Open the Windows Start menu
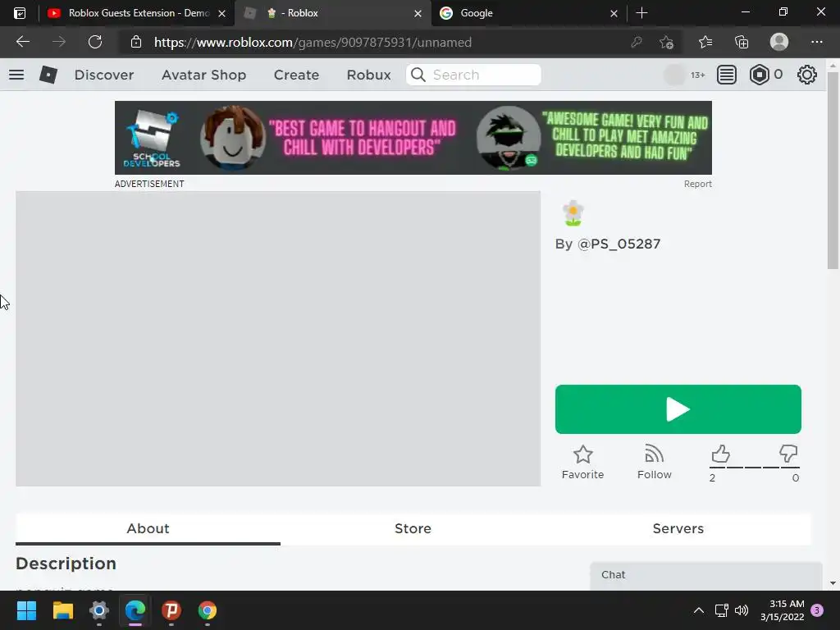Image resolution: width=840 pixels, height=630 pixels. click(x=26, y=610)
